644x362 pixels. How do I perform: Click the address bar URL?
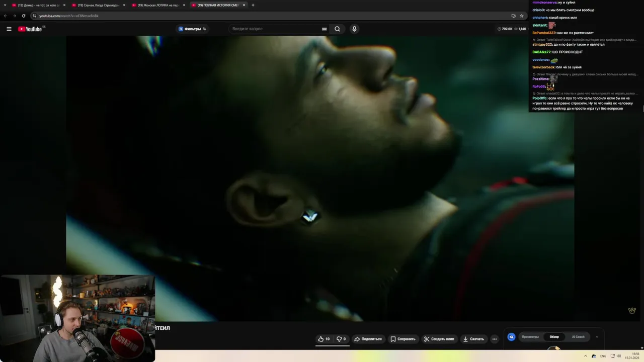point(69,16)
